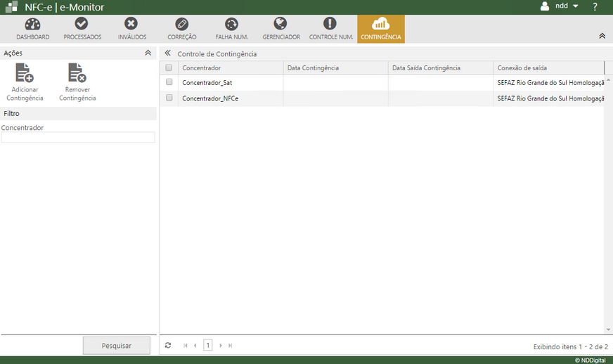Open Gerenciador globe icon

click(280, 25)
